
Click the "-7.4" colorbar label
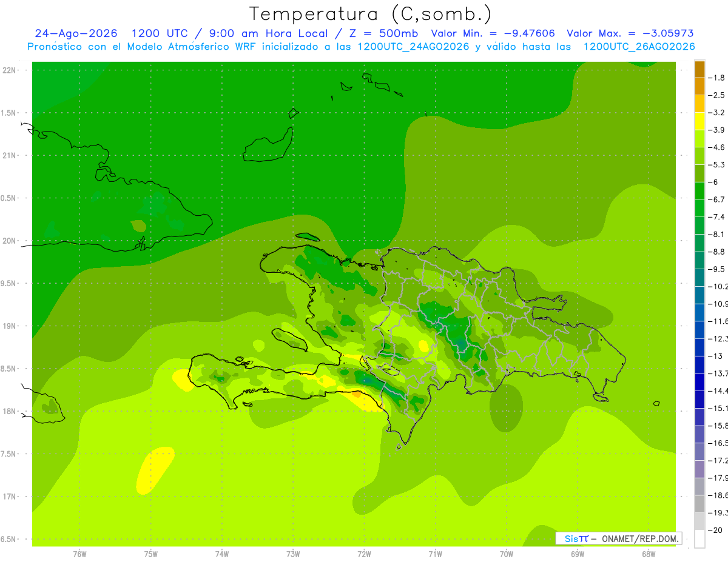pyautogui.click(x=716, y=217)
